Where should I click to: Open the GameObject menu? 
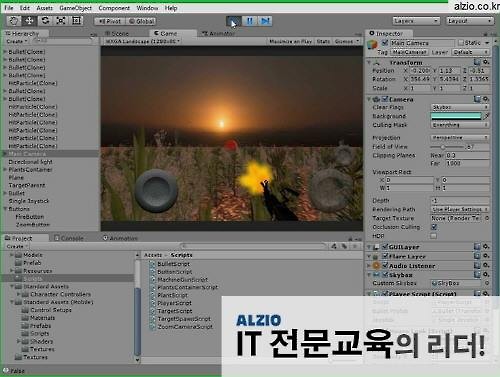coord(75,8)
